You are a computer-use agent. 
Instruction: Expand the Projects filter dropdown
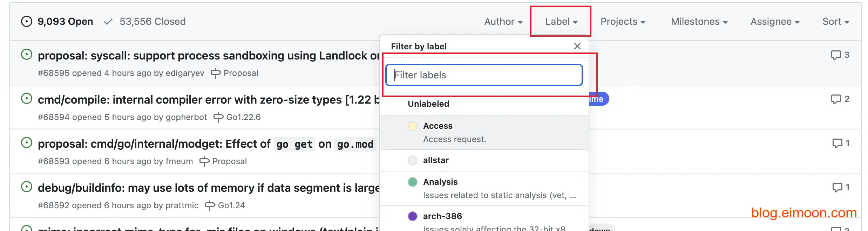[x=623, y=22]
